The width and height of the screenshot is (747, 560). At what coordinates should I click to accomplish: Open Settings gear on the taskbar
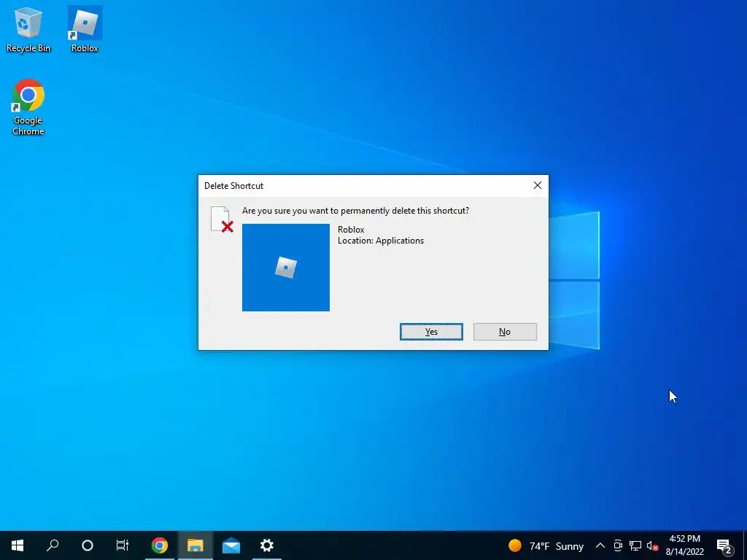point(267,545)
